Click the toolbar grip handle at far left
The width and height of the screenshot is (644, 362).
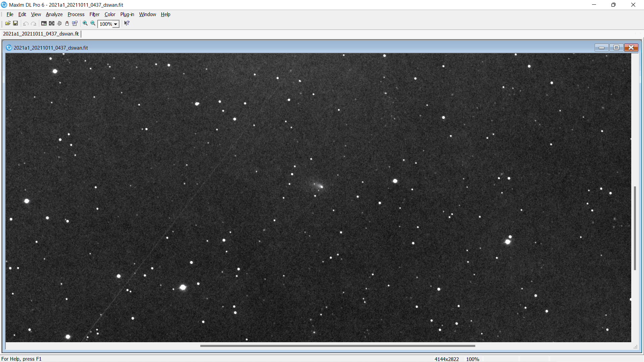tap(2, 23)
